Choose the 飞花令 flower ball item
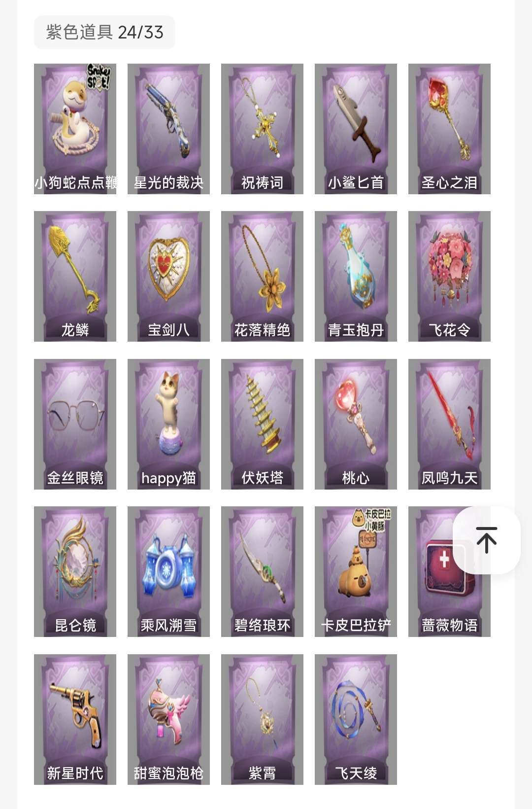The width and height of the screenshot is (532, 809). [x=449, y=276]
